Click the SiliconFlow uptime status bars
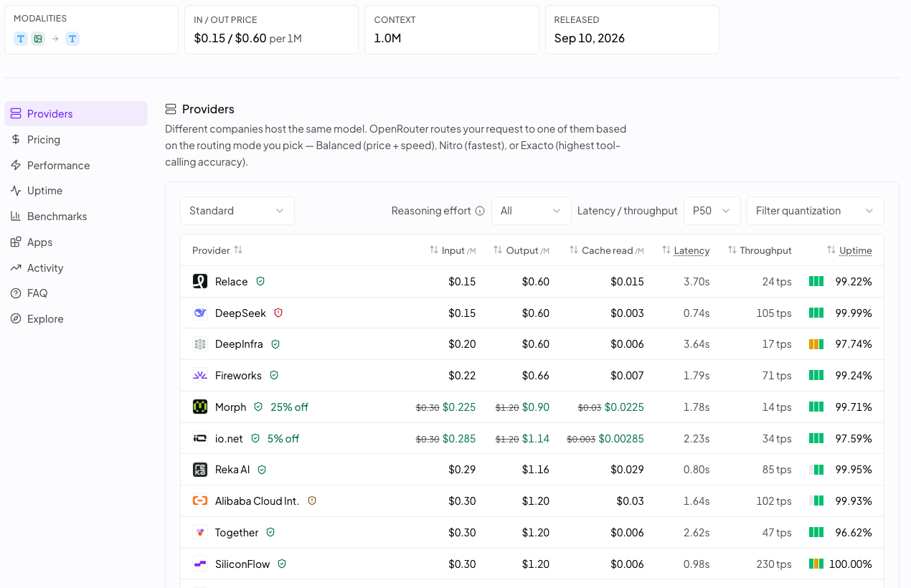The height and width of the screenshot is (588, 911). pos(816,564)
